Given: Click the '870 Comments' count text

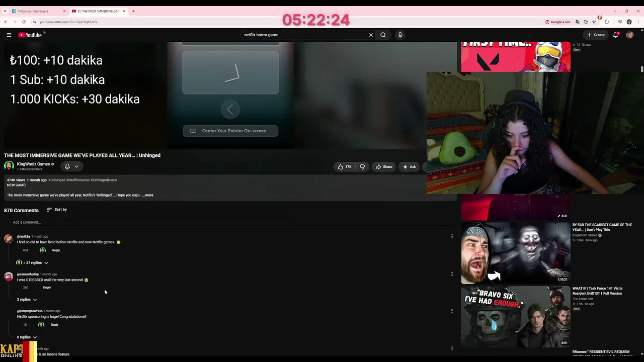Looking at the screenshot, I should coord(21,210).
